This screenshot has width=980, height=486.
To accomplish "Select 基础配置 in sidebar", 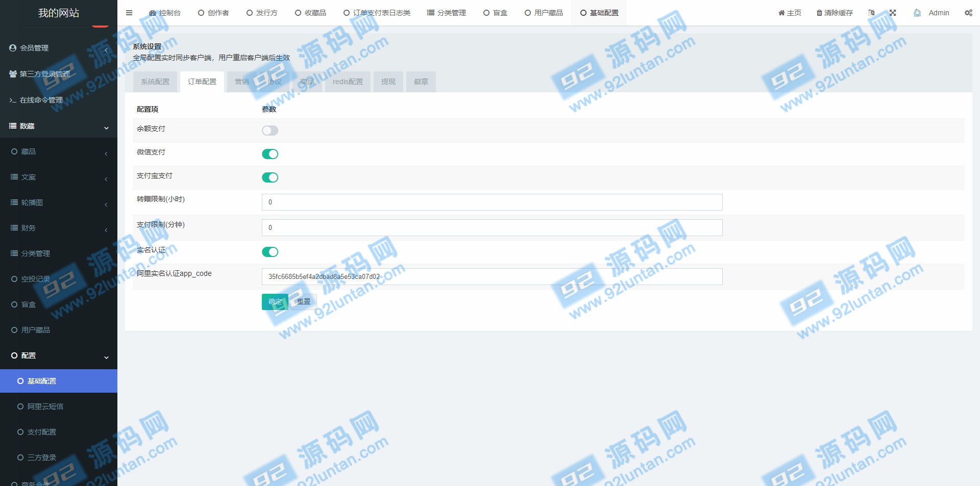I will (x=59, y=381).
